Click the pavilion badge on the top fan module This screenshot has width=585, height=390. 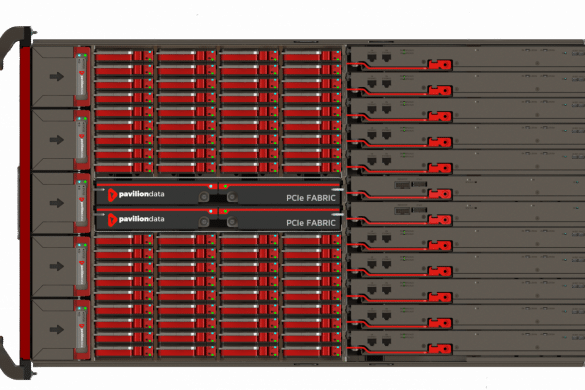82,76
